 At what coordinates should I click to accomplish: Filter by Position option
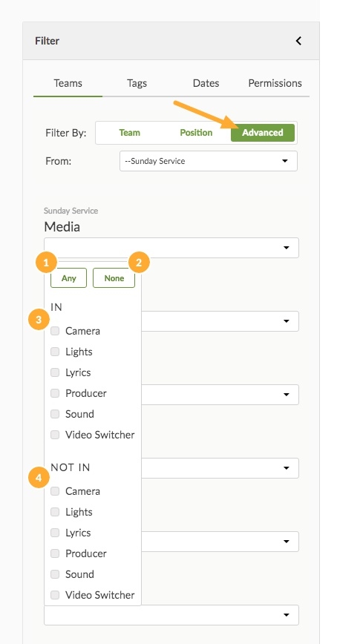[196, 133]
